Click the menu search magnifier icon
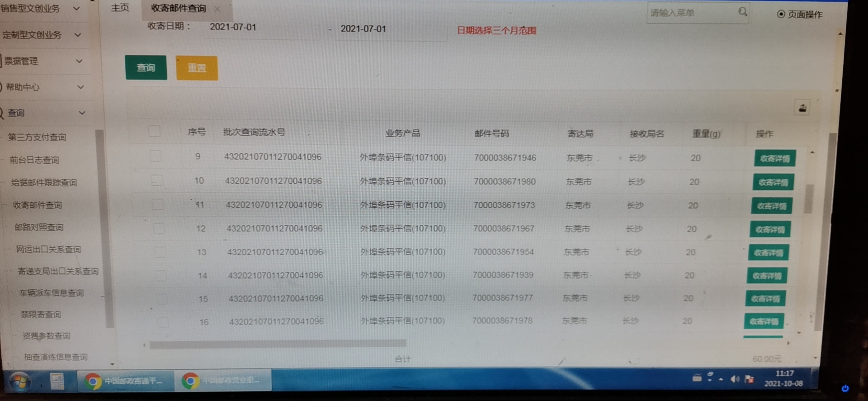 pos(742,12)
